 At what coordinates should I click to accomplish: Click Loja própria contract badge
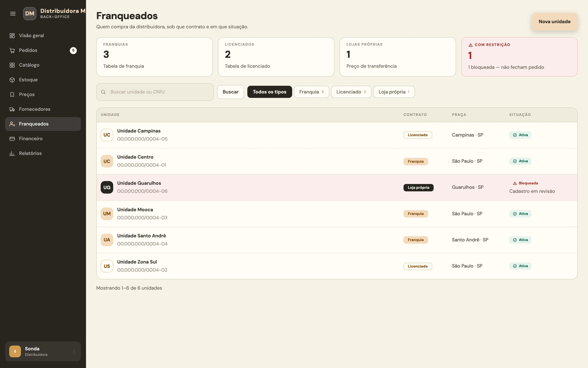click(x=418, y=188)
